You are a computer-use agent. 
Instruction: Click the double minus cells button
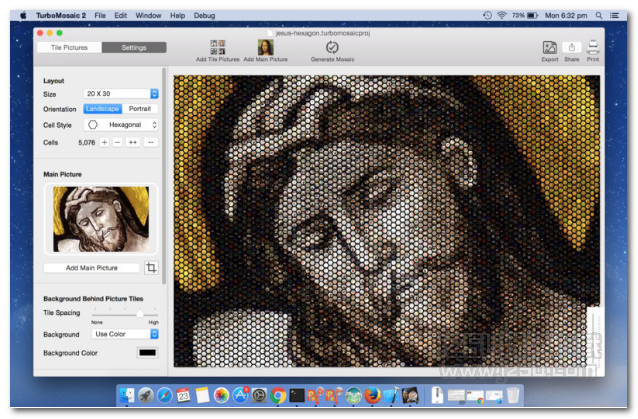(151, 142)
